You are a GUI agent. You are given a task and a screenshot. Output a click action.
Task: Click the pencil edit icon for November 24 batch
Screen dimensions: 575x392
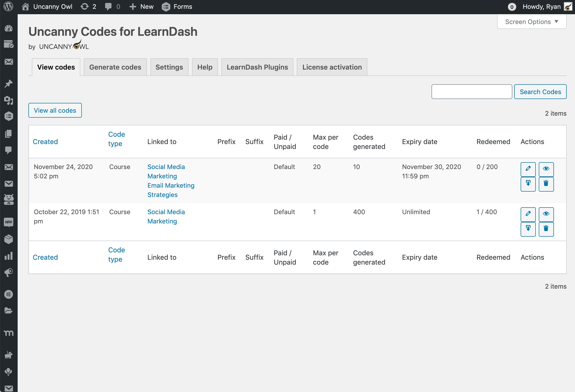coord(528,169)
